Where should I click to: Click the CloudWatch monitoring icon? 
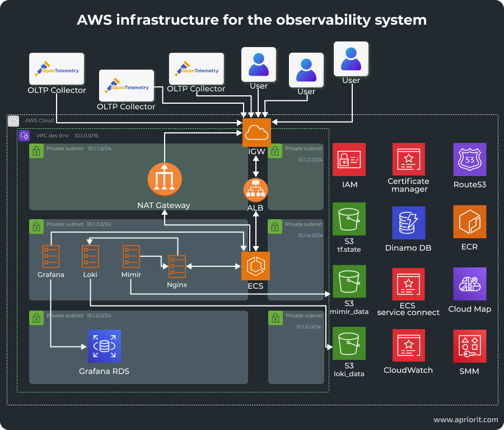tap(408, 345)
